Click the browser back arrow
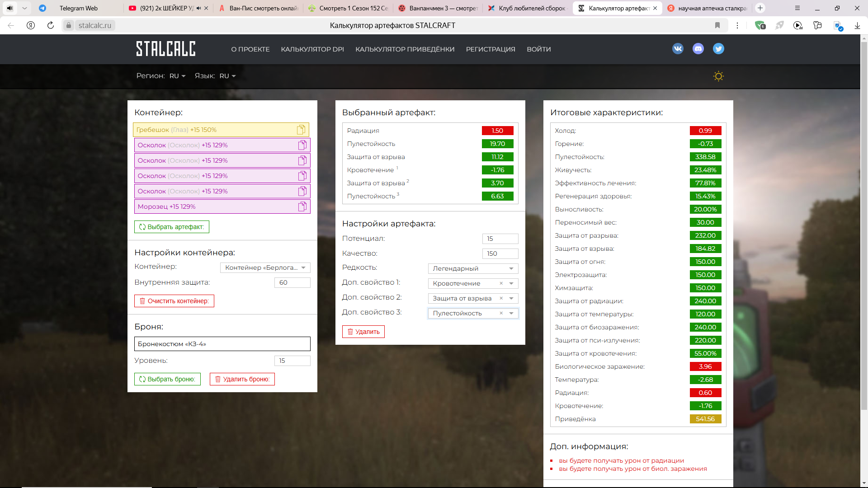The height and width of the screenshot is (488, 868). tap(11, 25)
